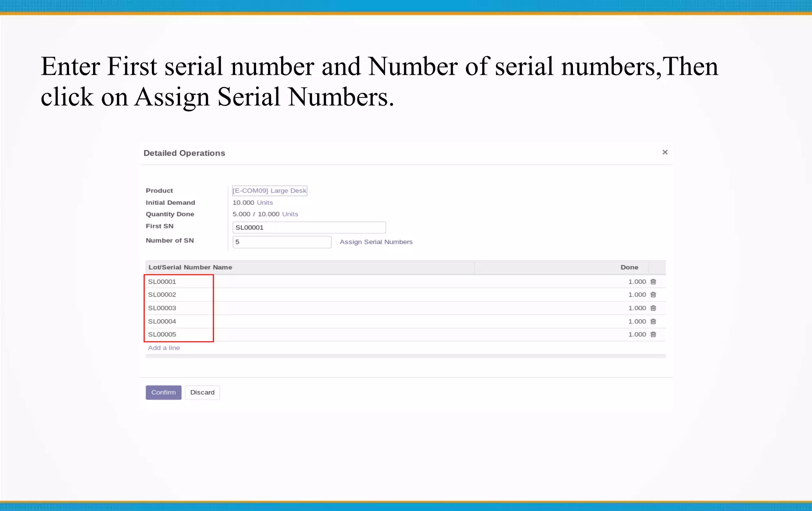Focus the Number of SN field
Screen dimensions: 812x511
[x=282, y=242]
